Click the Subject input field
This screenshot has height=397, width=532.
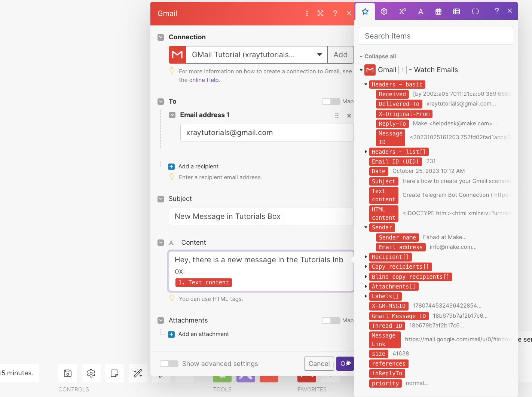(x=261, y=217)
